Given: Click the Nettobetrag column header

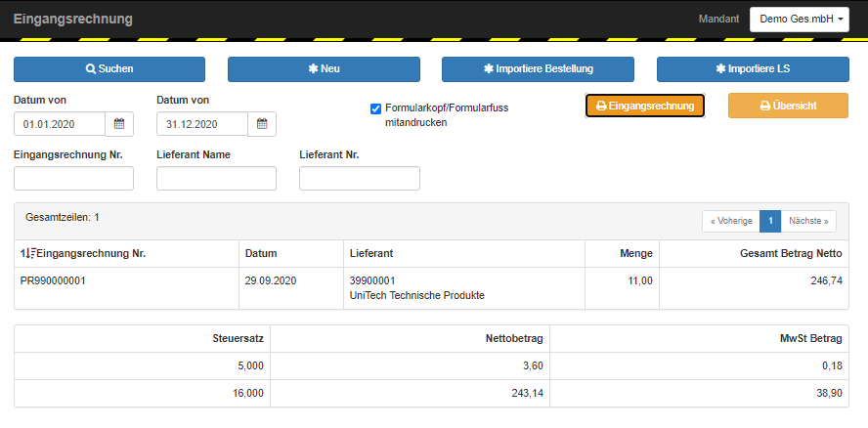Looking at the screenshot, I should pos(515,338).
